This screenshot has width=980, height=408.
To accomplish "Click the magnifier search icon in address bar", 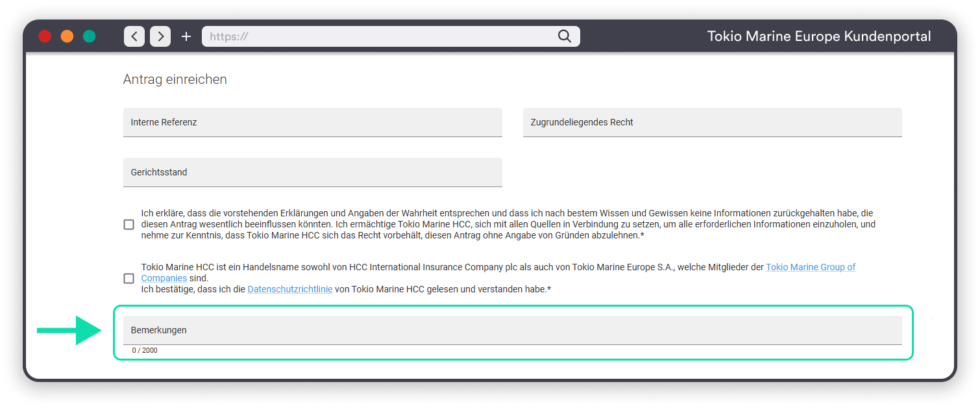I will (565, 36).
